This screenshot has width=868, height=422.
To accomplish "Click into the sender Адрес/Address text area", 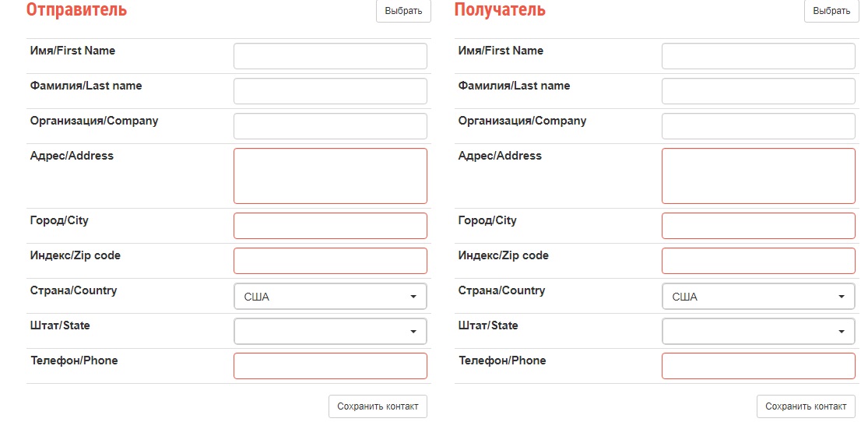I will 330,176.
